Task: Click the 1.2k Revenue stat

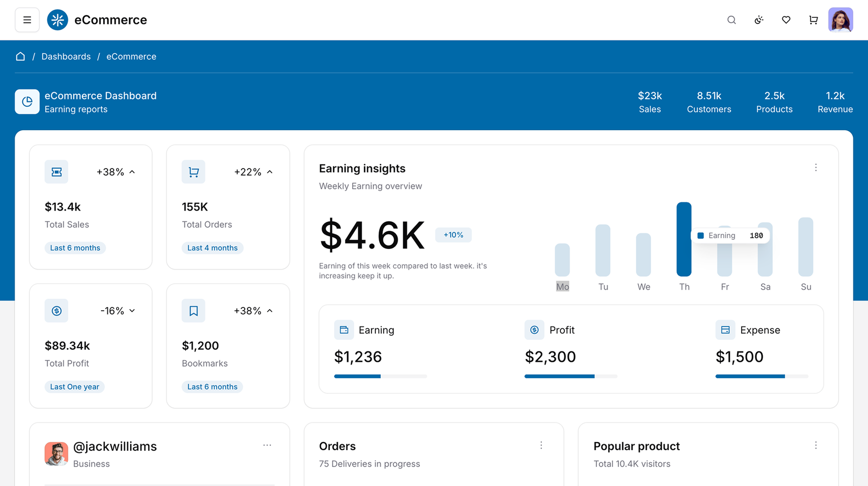Action: 835,102
